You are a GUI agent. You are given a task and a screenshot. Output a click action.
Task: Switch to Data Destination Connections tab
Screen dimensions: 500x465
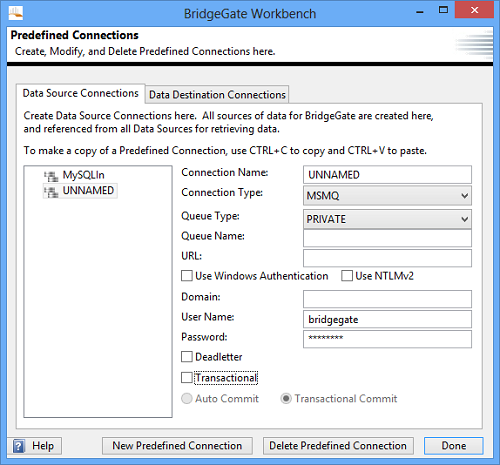(217, 95)
